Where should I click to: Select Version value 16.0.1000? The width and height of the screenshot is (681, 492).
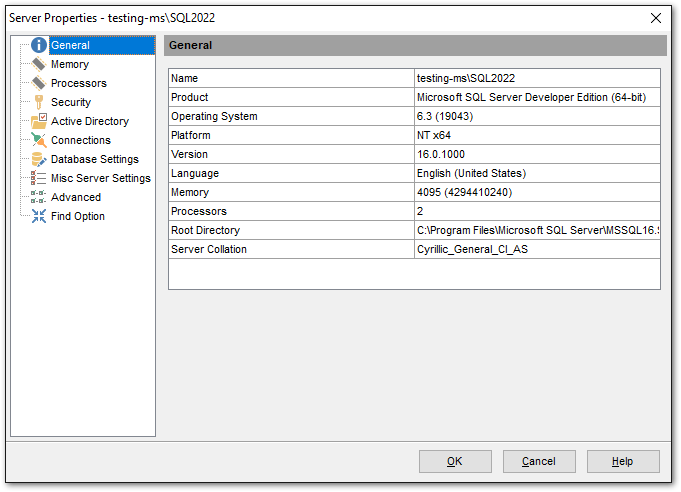click(x=537, y=154)
